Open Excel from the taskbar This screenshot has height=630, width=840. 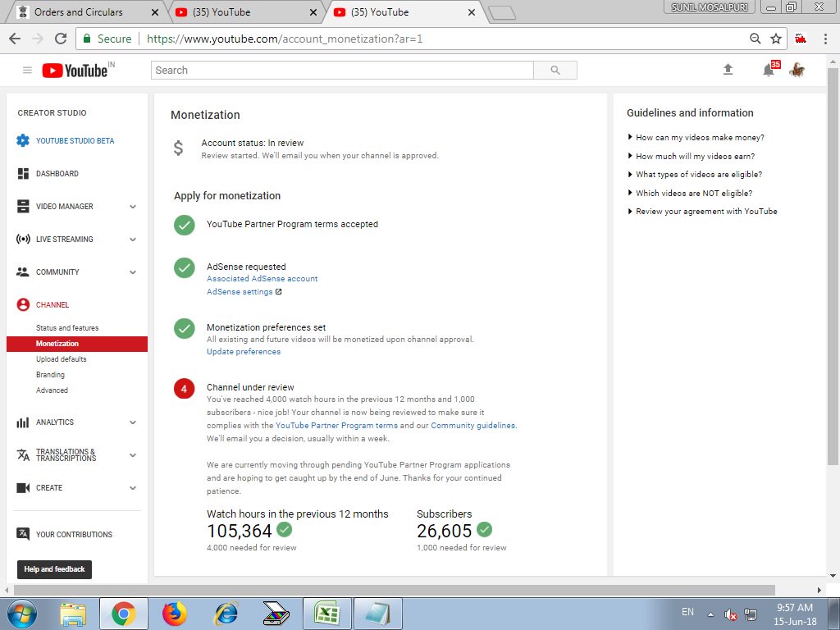coord(327,614)
